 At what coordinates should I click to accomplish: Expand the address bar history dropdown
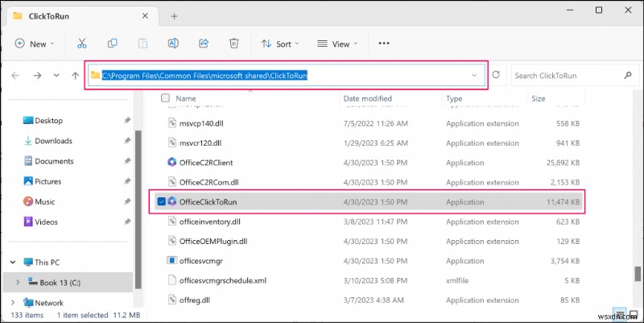(474, 75)
